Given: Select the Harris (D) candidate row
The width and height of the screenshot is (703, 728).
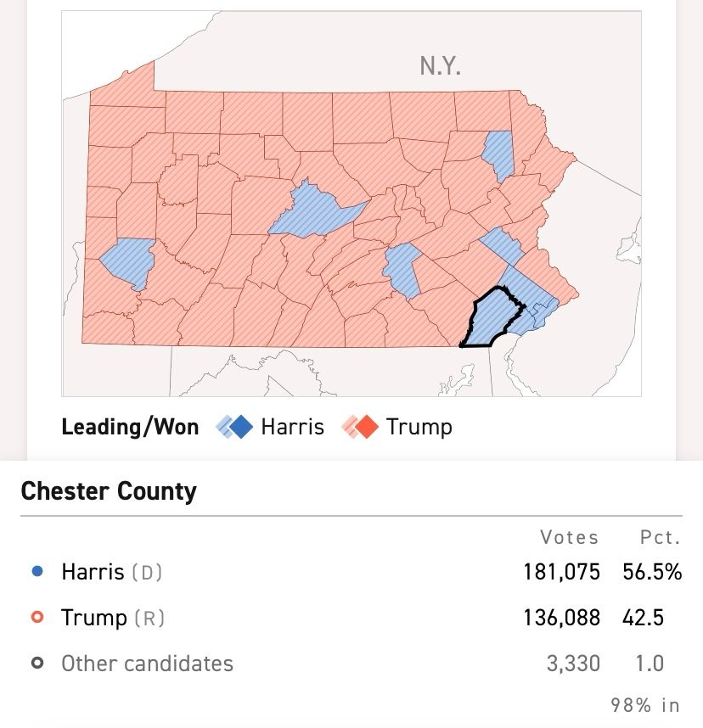Looking at the screenshot, I should (x=351, y=572).
